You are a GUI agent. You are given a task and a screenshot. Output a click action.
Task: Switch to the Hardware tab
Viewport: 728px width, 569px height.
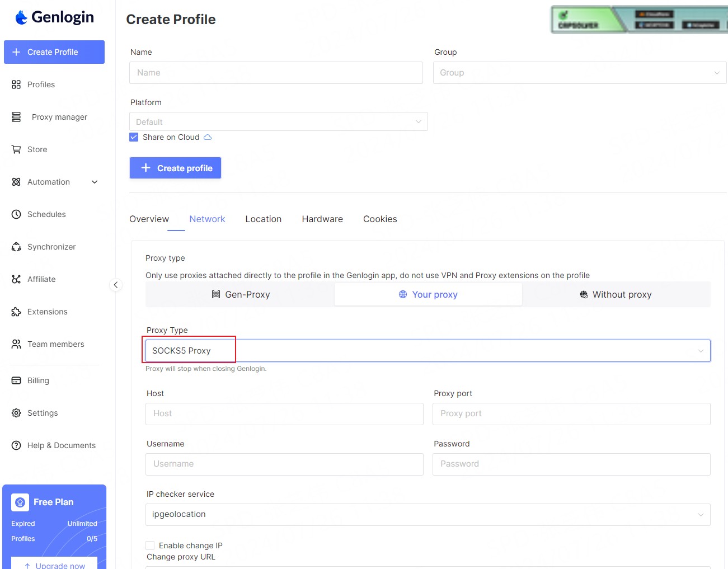(322, 219)
